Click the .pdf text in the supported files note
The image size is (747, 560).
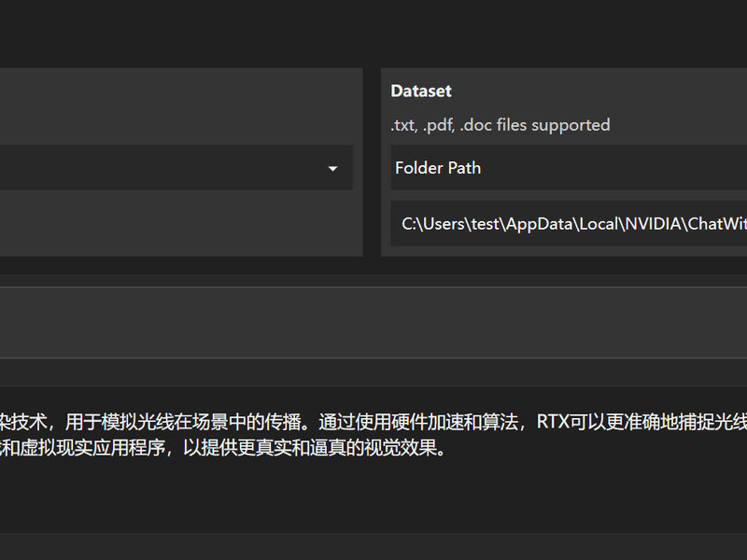tap(438, 126)
